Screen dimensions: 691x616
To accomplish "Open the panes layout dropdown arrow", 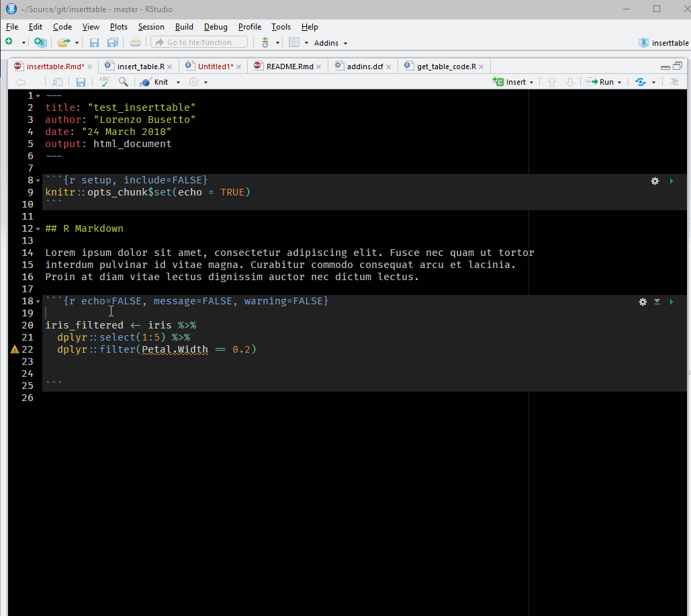I will 307,43.
